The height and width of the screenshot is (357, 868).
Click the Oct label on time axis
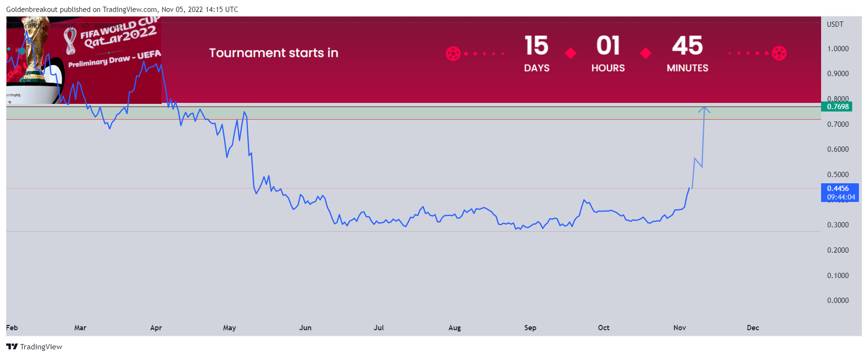point(604,328)
